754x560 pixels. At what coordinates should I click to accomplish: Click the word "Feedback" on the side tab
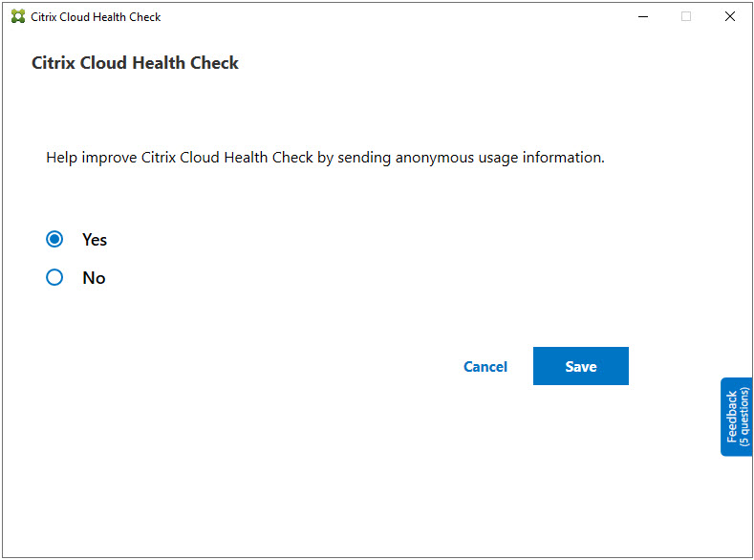(732, 417)
